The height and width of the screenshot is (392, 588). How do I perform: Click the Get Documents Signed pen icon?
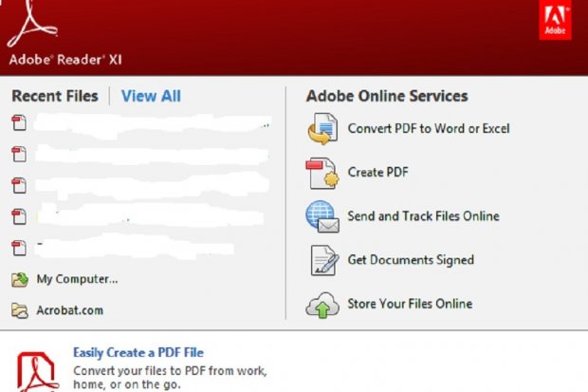pos(324,260)
